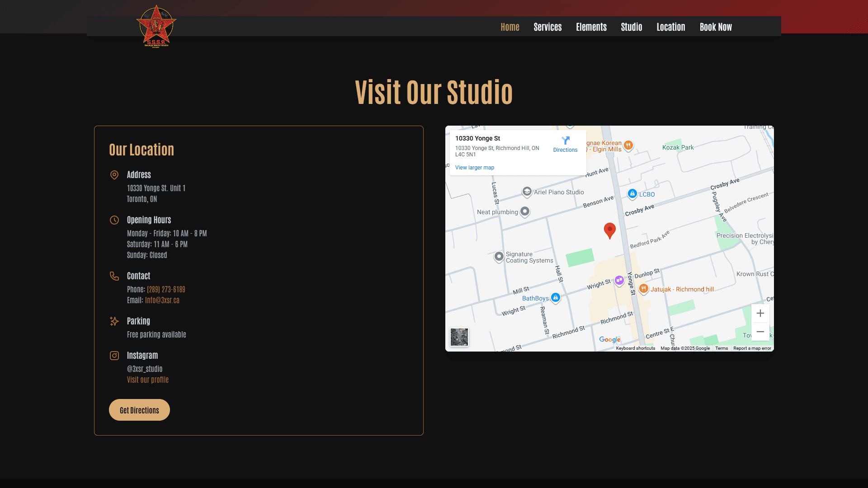Open the Studio nav item

[631, 27]
